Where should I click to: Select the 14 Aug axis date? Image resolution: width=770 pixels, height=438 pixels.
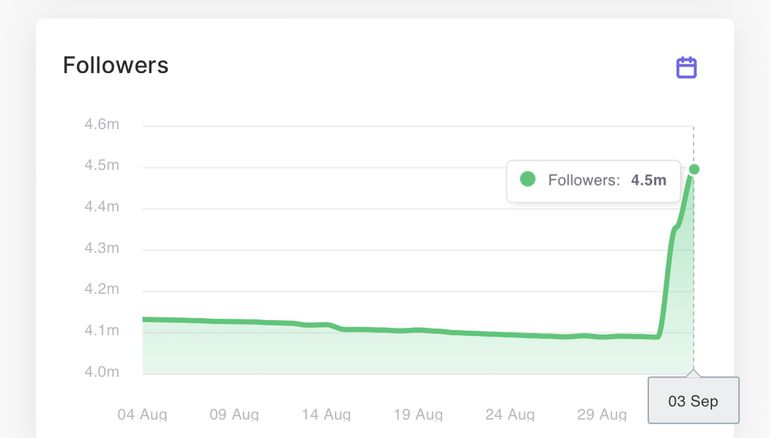(326, 414)
